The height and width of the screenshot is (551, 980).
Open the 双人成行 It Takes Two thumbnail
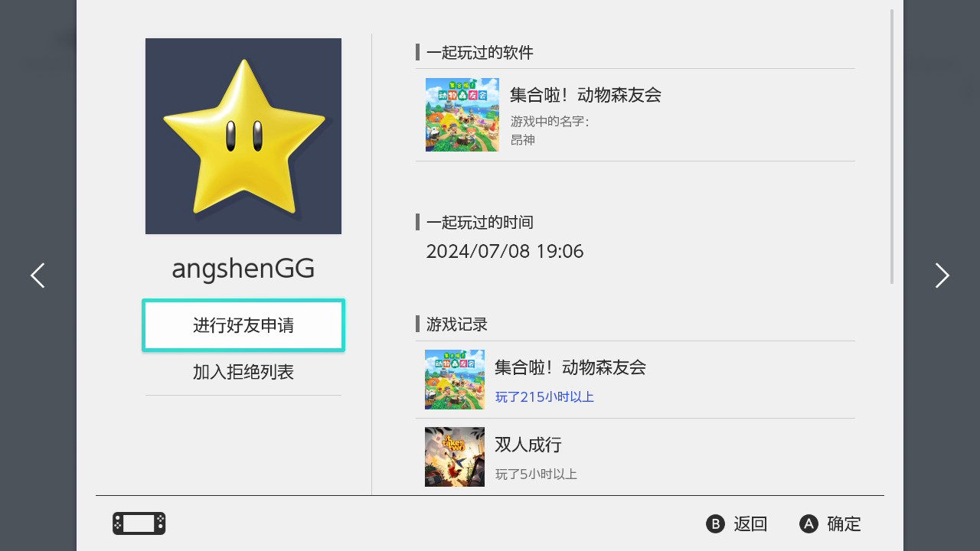(x=455, y=457)
